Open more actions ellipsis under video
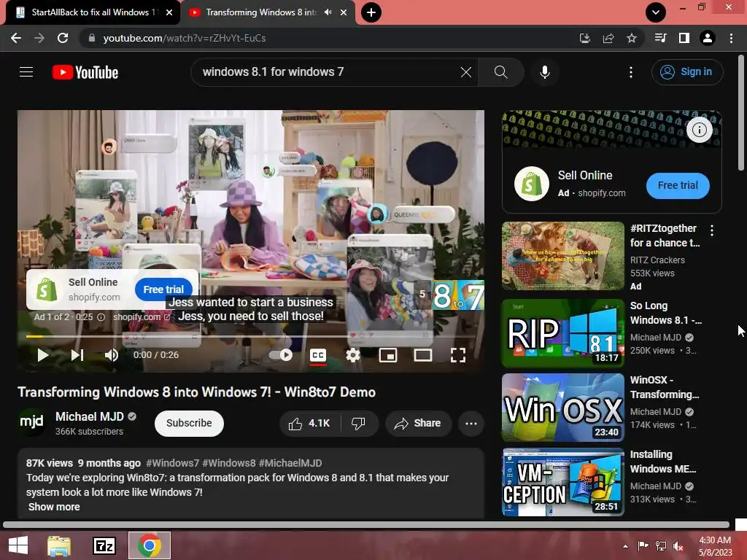 pyautogui.click(x=471, y=424)
